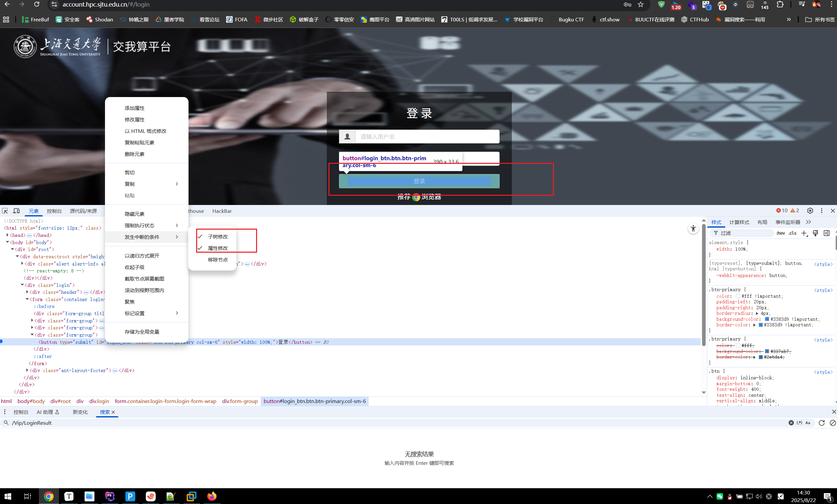Open DevTools settings gear
837x504 pixels.
[x=810, y=211]
